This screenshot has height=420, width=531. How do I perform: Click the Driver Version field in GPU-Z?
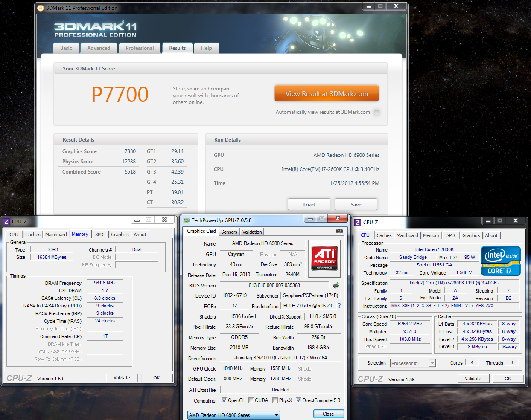[280, 358]
